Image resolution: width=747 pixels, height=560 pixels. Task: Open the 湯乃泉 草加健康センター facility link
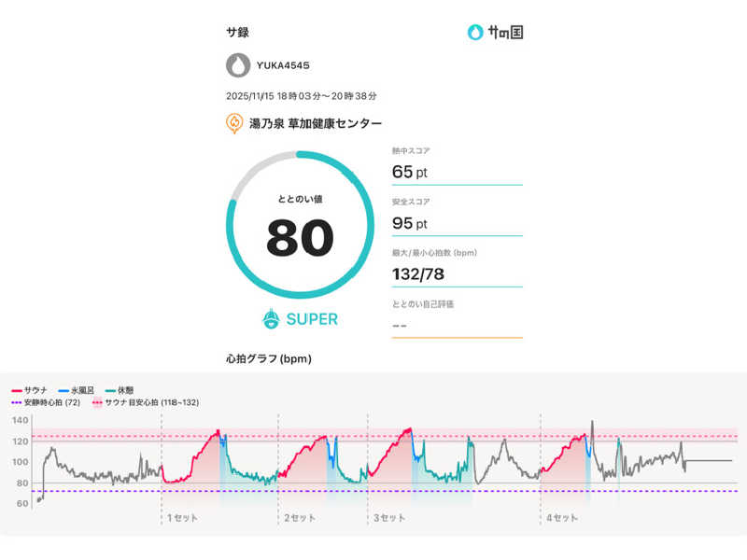[315, 123]
